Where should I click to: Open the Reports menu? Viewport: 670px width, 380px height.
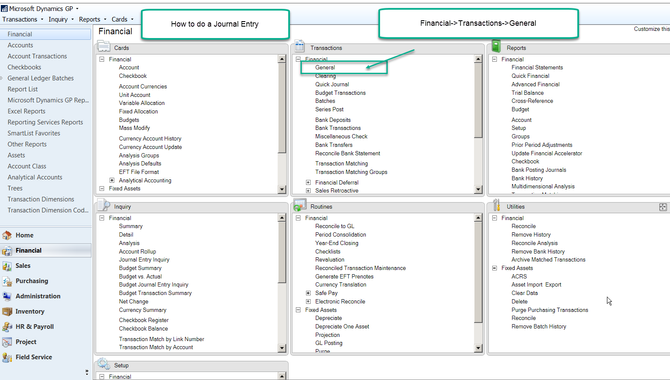click(92, 19)
